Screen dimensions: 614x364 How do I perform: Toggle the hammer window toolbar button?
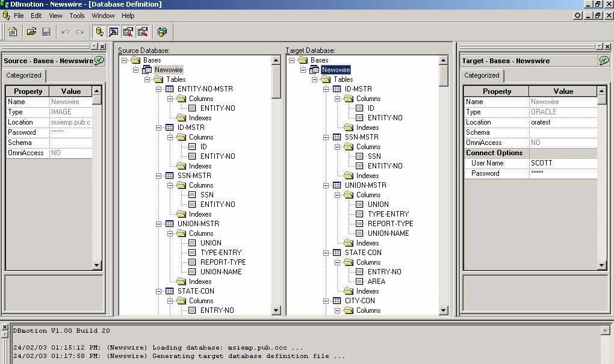click(114, 32)
